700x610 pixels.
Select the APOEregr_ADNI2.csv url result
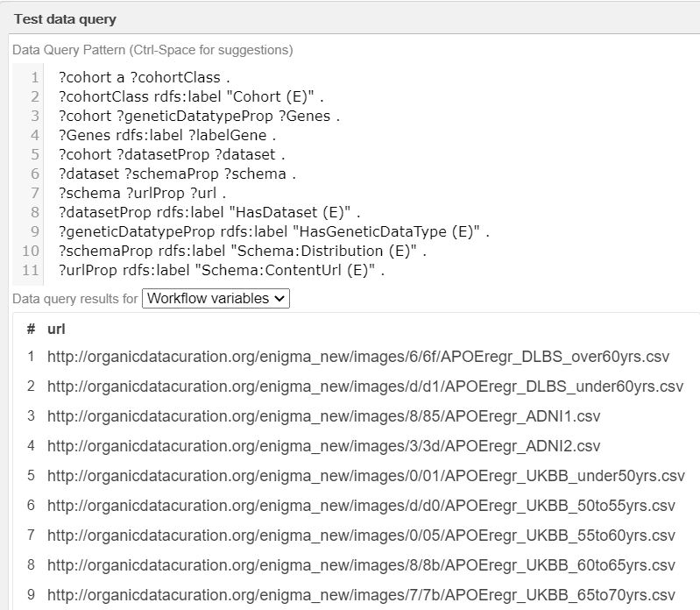pyautogui.click(x=323, y=446)
